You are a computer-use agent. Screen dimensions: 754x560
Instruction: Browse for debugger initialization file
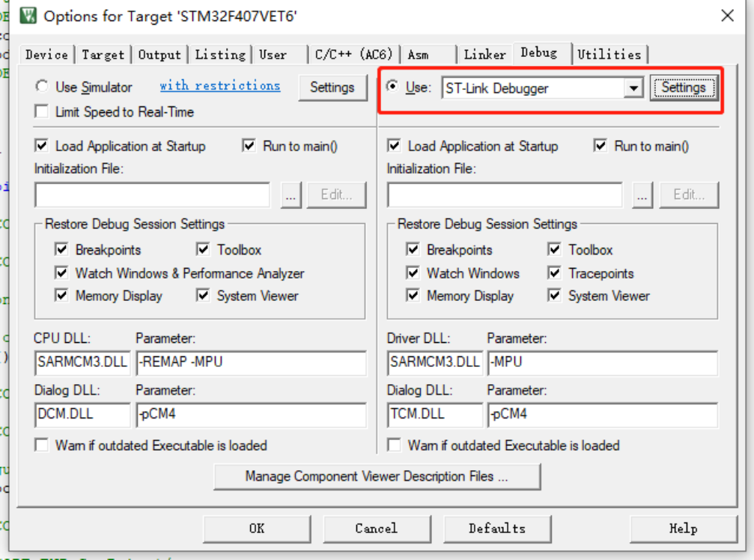pyautogui.click(x=642, y=195)
